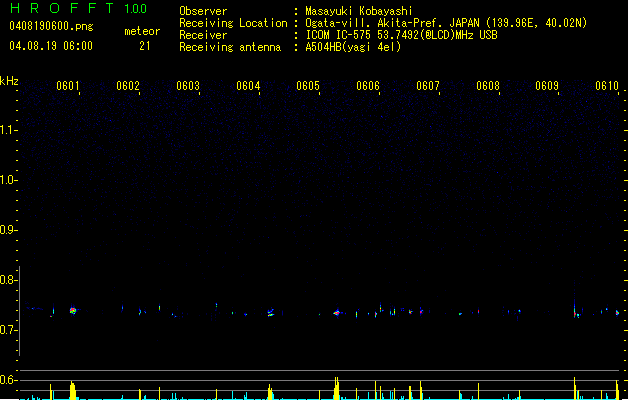Screen dimensions: 629x400
Task: Click the meteor count value 21
Action: click(x=145, y=46)
